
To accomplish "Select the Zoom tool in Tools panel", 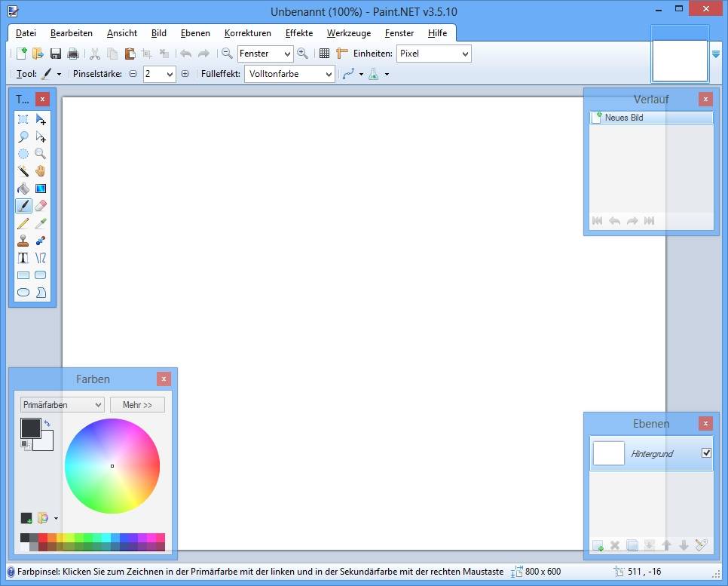I will tap(41, 154).
